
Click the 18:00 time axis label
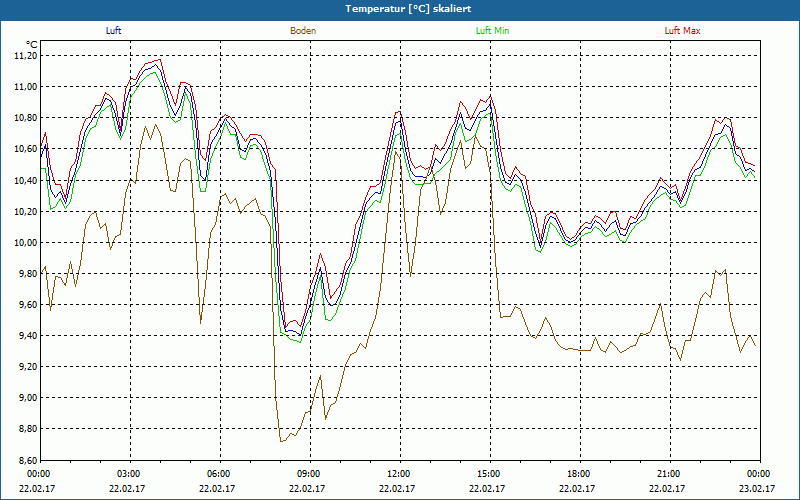(580, 474)
